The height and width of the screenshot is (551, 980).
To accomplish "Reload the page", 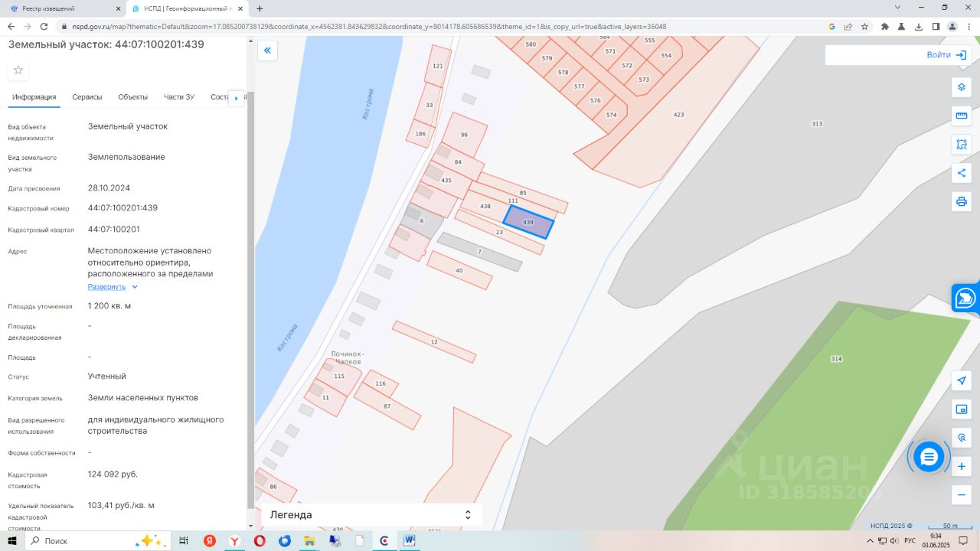I will pyautogui.click(x=46, y=26).
